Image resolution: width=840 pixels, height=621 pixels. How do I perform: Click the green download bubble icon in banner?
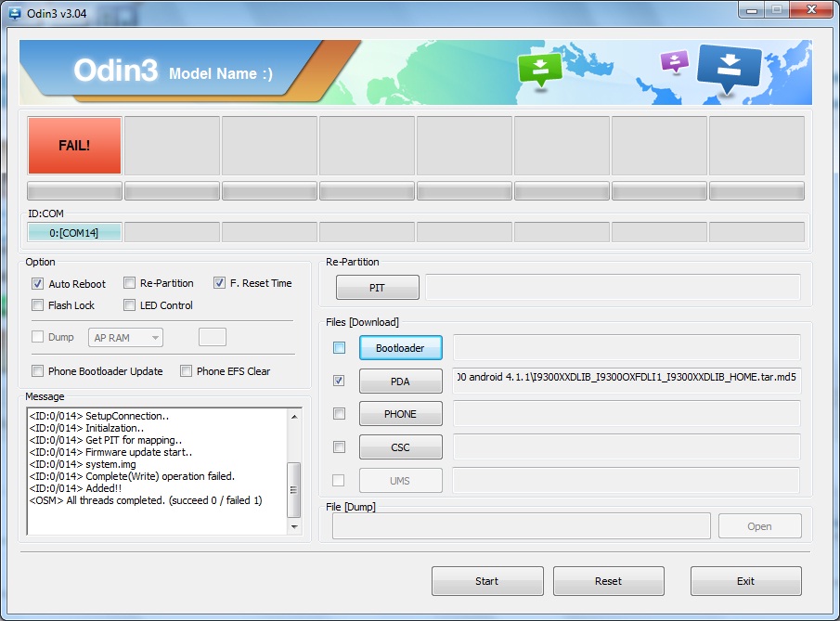pos(540,69)
